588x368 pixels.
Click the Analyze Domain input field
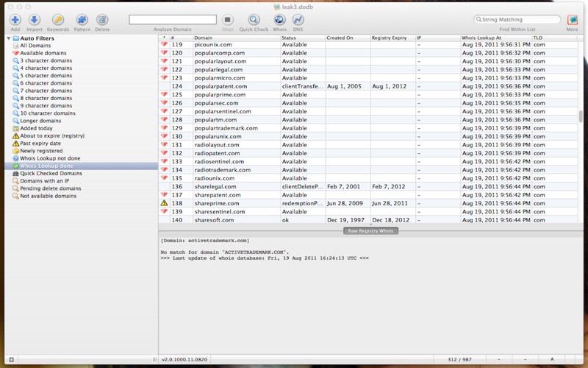(173, 20)
